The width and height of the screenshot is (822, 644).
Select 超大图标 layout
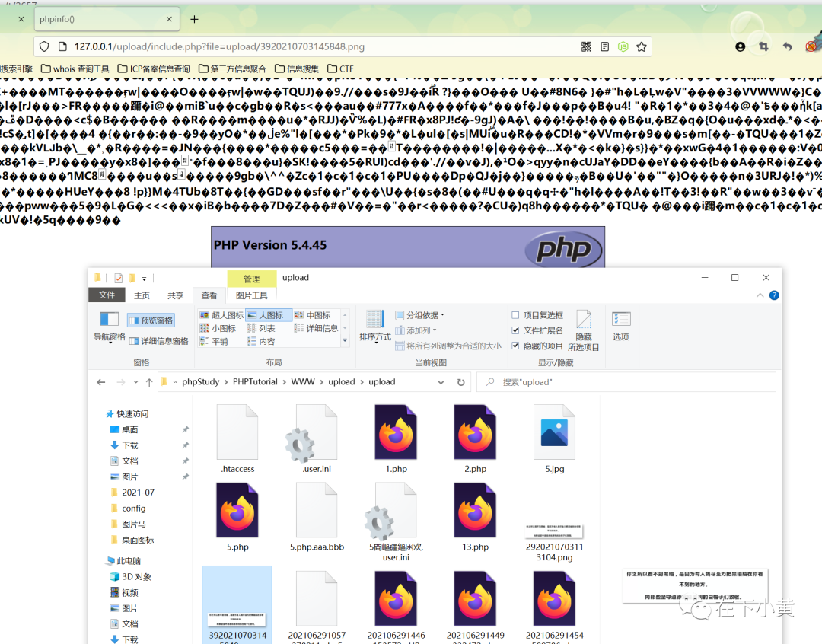click(x=221, y=315)
